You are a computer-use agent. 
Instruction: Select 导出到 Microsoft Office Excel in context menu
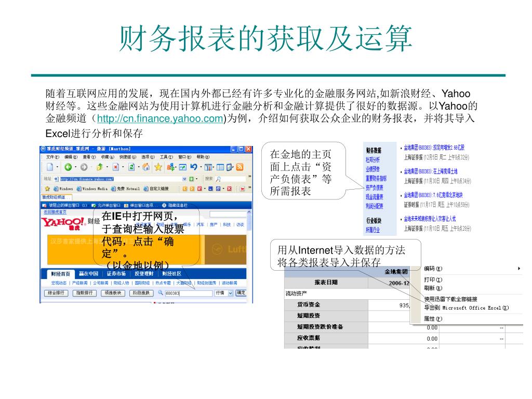(467, 308)
